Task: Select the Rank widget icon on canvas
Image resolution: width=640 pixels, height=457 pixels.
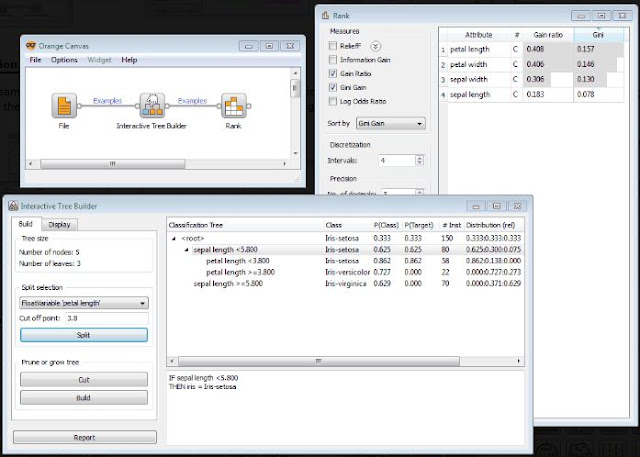Action: click(233, 106)
